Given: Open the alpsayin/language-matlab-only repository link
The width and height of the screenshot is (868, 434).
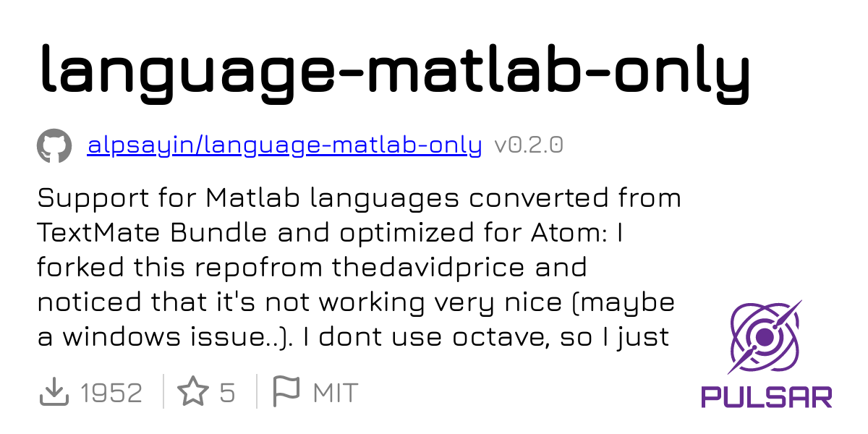Looking at the screenshot, I should (284, 145).
